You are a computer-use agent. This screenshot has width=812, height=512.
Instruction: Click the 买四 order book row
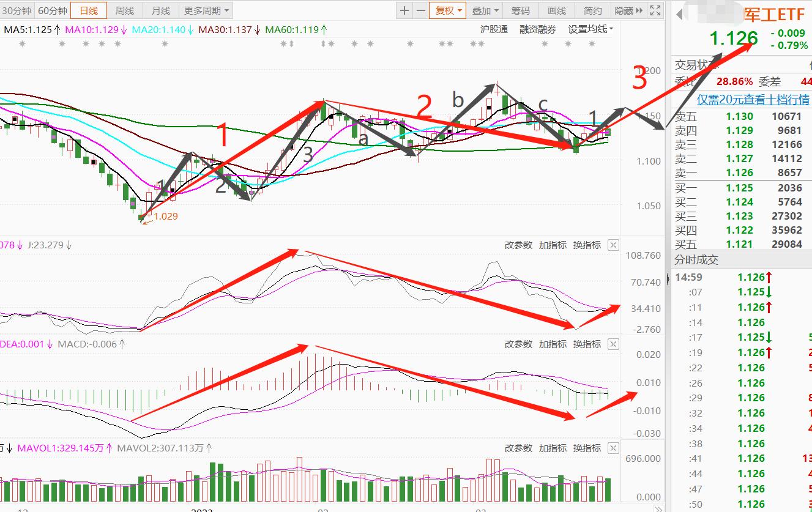click(x=742, y=230)
